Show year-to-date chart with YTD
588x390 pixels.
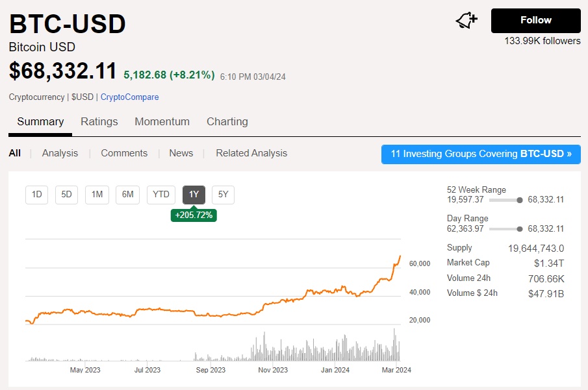pyautogui.click(x=160, y=195)
